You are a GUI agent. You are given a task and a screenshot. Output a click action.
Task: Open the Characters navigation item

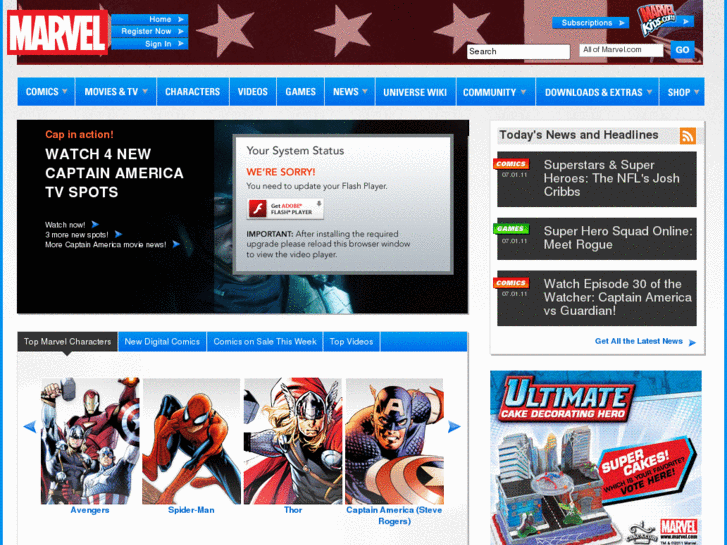[193, 92]
